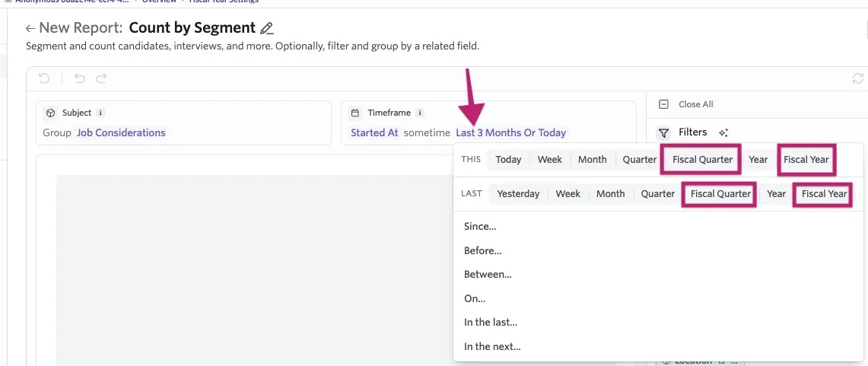This screenshot has height=366, width=868.
Task: Select Fiscal Quarter in the LAST row
Action: pos(720,194)
